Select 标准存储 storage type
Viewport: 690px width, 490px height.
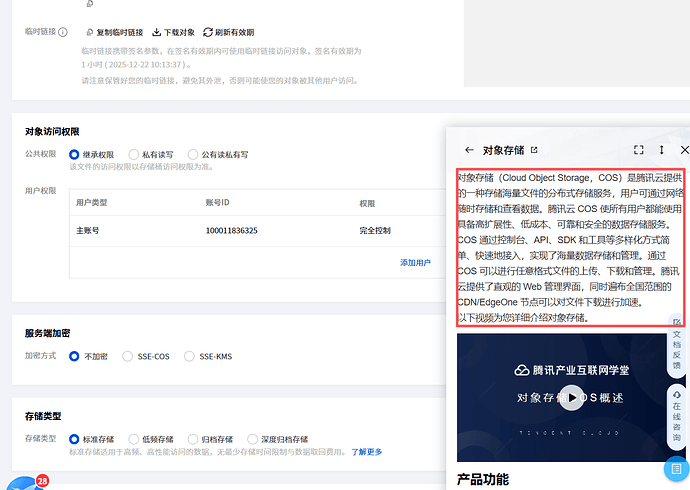pos(74,439)
